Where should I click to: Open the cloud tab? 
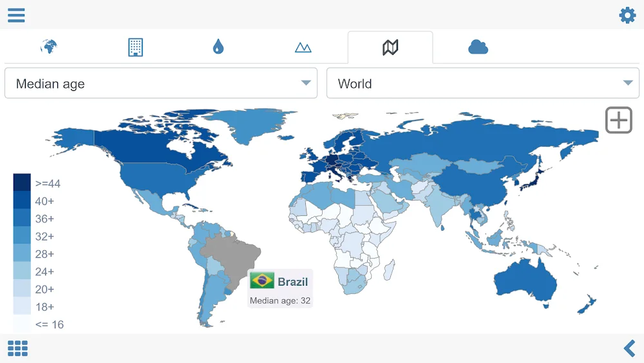pyautogui.click(x=478, y=47)
